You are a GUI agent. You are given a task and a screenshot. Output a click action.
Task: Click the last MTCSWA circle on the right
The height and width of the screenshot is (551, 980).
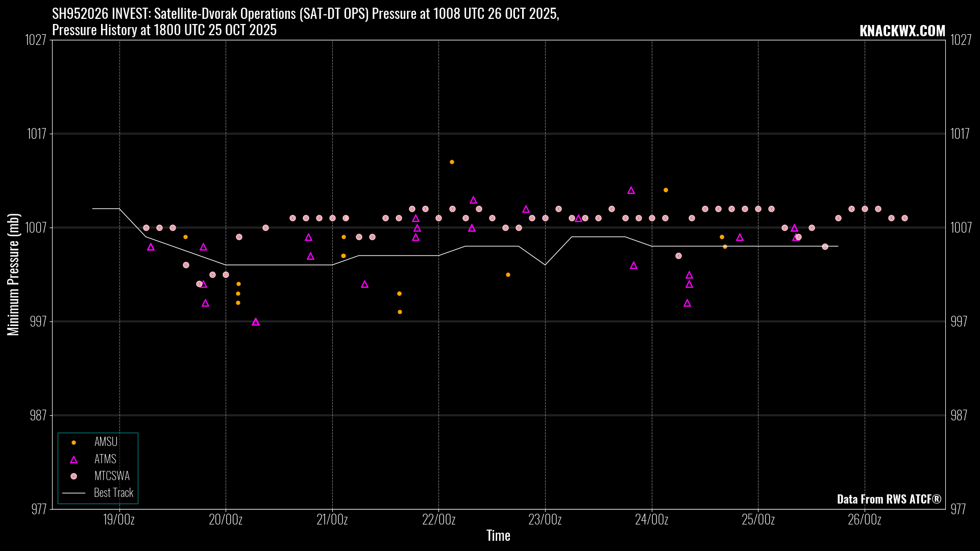point(904,218)
